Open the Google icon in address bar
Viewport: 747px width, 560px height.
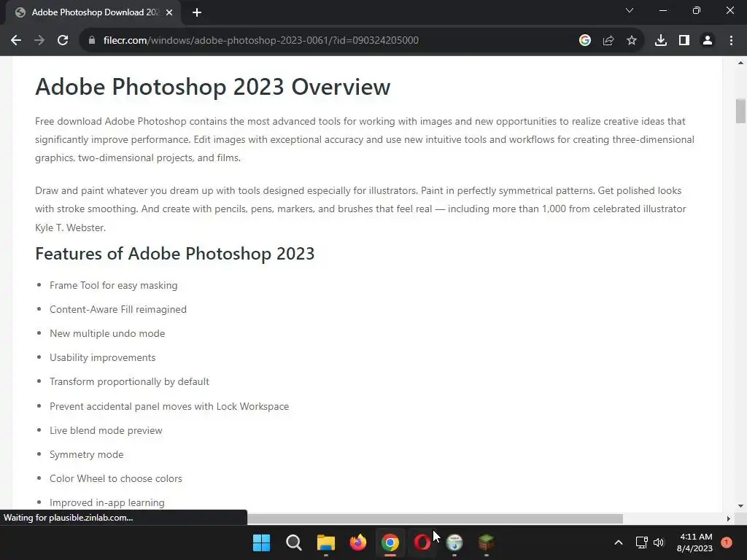585,41
